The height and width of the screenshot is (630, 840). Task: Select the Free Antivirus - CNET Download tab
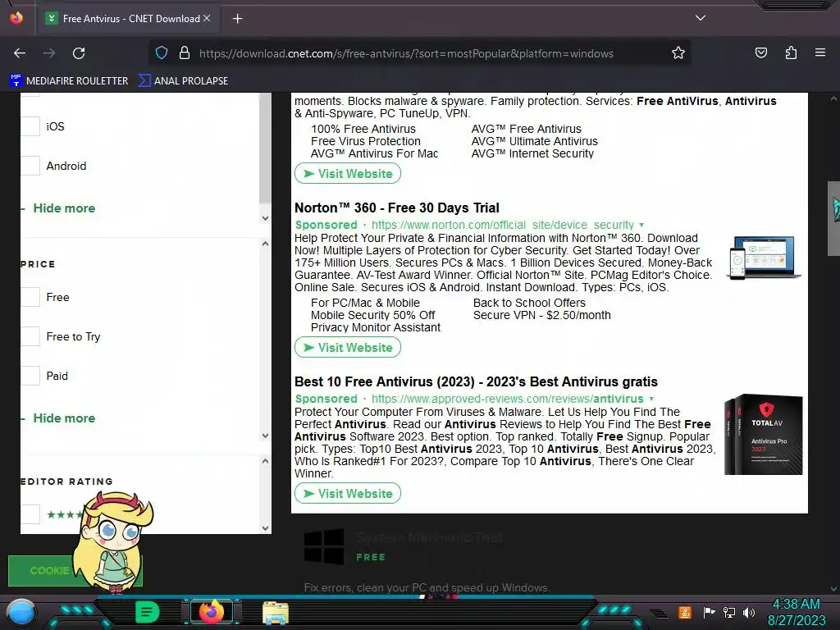127,19
